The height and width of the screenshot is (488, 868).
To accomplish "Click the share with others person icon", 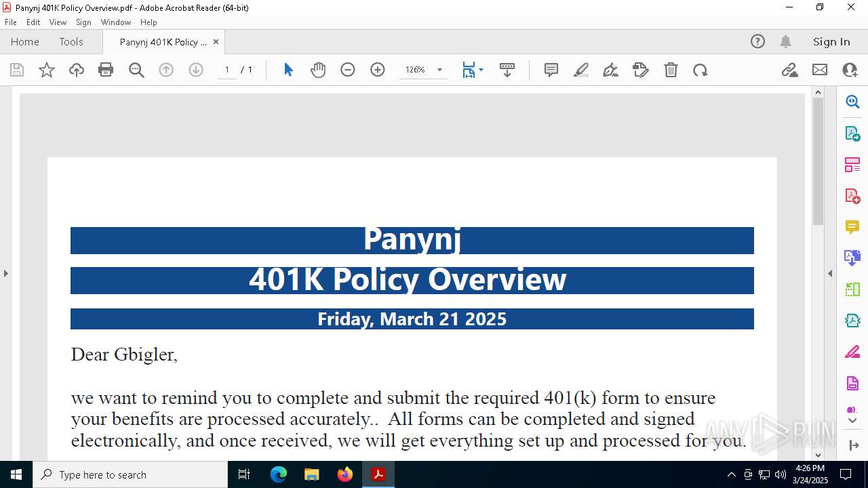I will coord(850,70).
